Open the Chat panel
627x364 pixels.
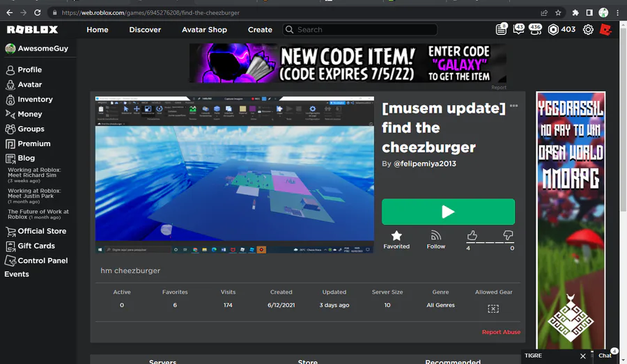(605, 356)
